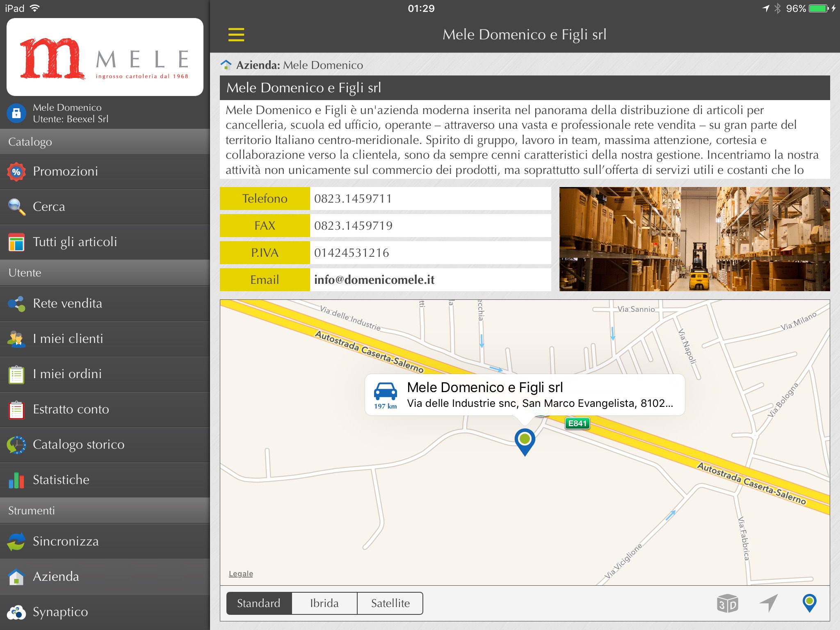Click the E841 highway shield
Viewport: 840px width, 630px height.
[x=577, y=423]
